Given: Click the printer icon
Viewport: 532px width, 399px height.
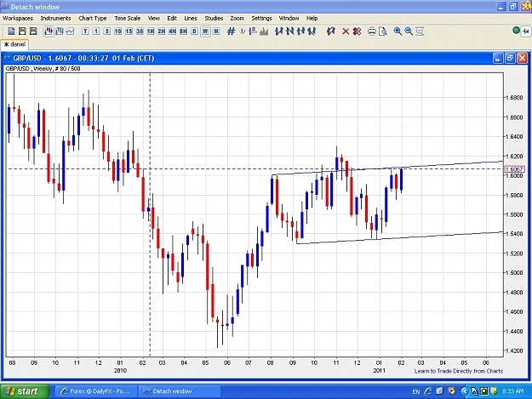Looking at the screenshot, I should [x=372, y=31].
